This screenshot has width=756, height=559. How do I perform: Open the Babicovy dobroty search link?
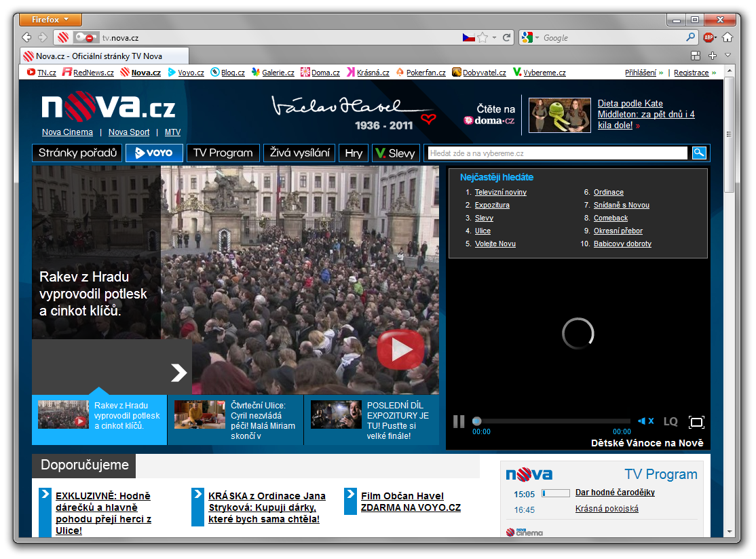pyautogui.click(x=622, y=244)
